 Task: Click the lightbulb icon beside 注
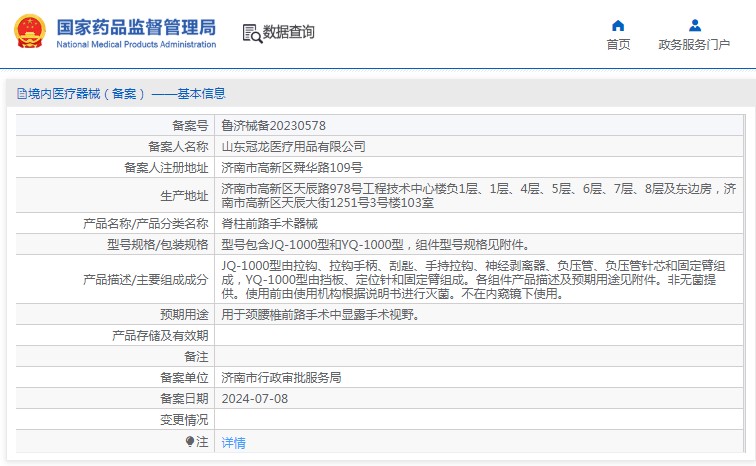pos(190,441)
